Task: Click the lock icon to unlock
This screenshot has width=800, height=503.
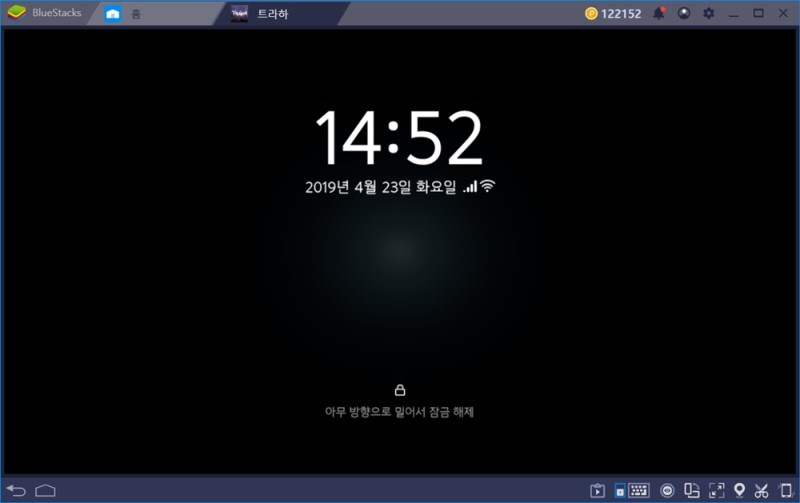Action: point(400,390)
